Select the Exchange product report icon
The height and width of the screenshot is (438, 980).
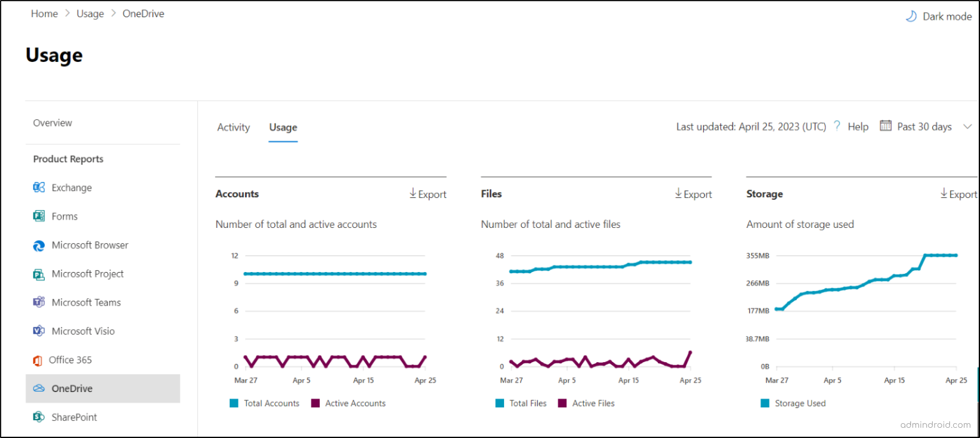(39, 187)
